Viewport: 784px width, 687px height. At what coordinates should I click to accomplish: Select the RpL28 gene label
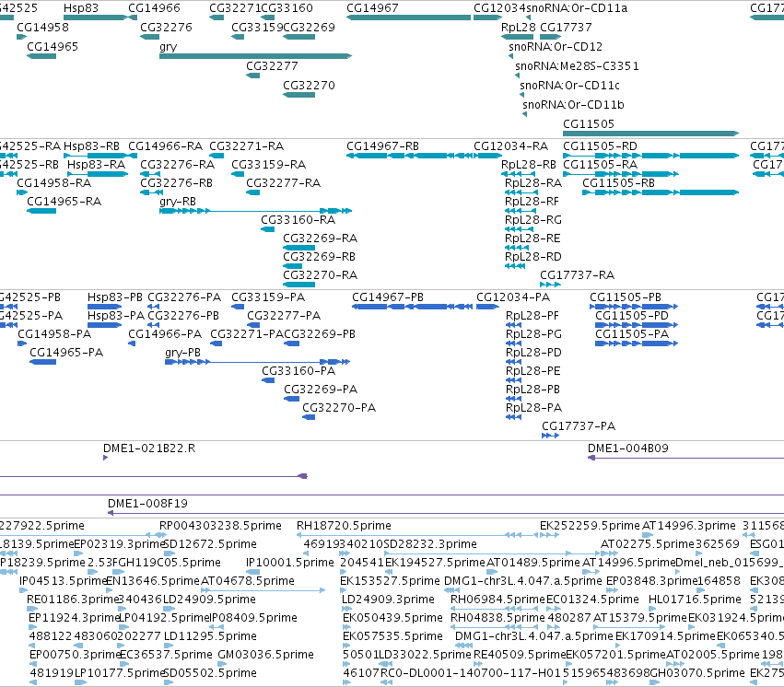[x=519, y=28]
